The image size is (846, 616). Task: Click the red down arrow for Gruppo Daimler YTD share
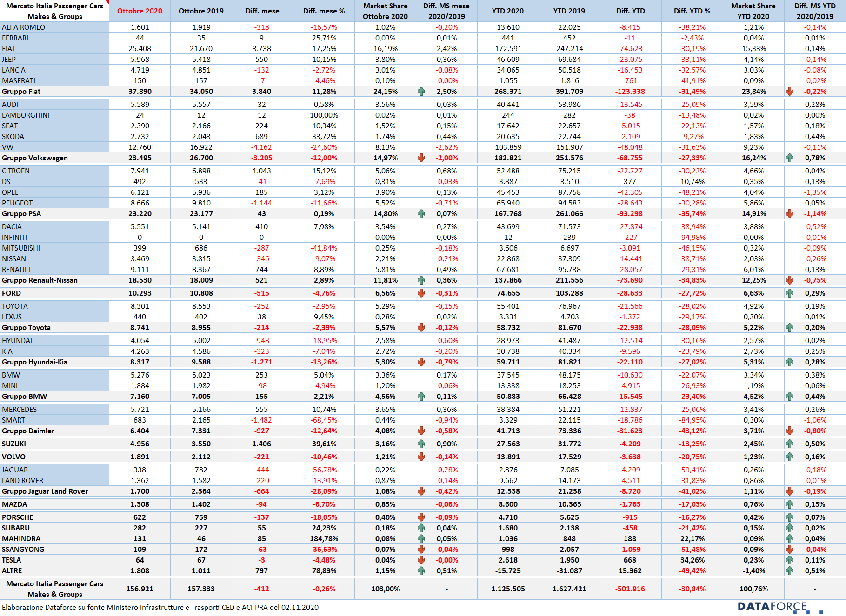coord(790,431)
